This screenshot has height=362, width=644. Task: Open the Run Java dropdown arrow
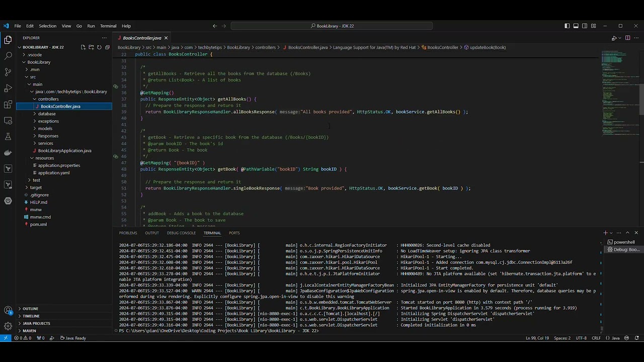tap(620, 38)
